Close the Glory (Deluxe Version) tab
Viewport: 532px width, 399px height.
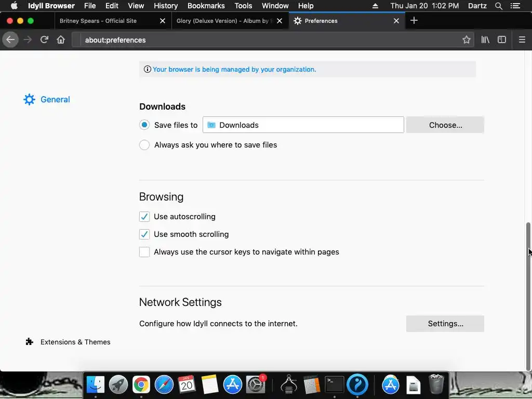tap(280, 21)
